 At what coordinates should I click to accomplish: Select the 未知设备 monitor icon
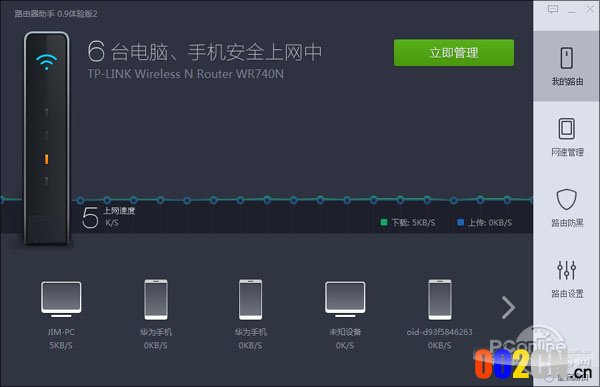[x=345, y=299]
